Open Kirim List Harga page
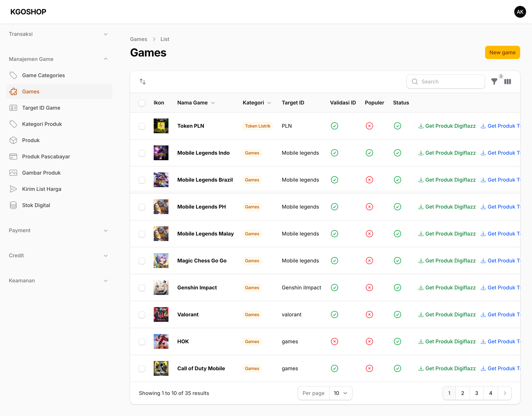Image resolution: width=532 pixels, height=416 pixels. tap(59, 189)
